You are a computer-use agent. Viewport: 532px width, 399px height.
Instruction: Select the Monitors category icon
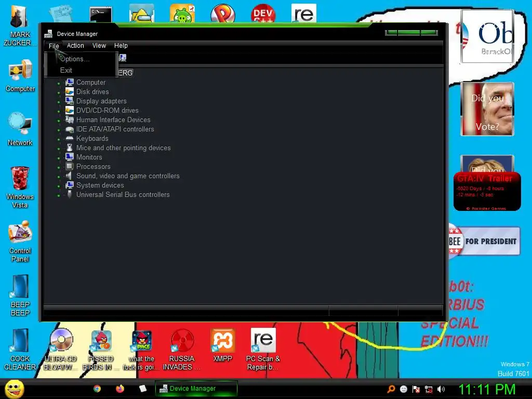click(70, 157)
